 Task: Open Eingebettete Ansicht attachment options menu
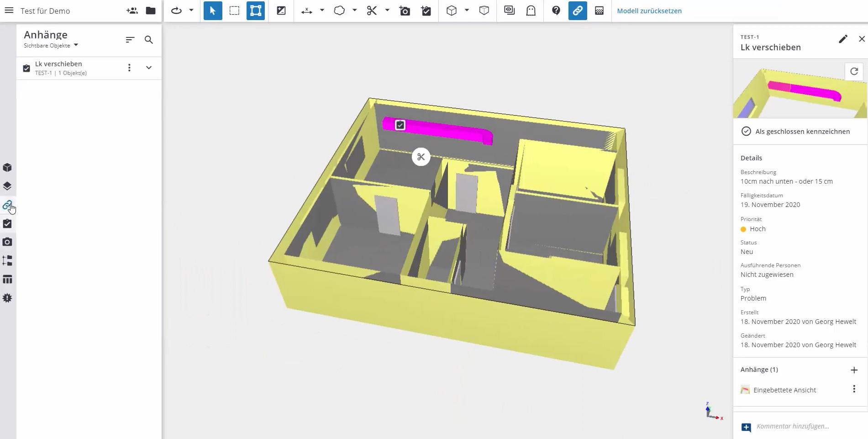tap(854, 389)
